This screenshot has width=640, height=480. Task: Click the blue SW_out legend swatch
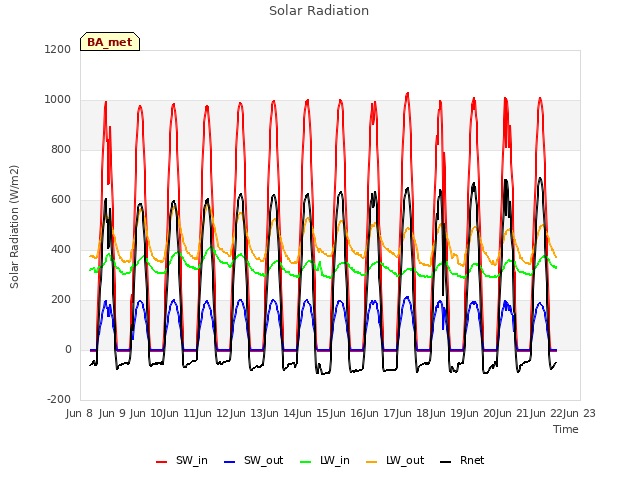click(230, 462)
